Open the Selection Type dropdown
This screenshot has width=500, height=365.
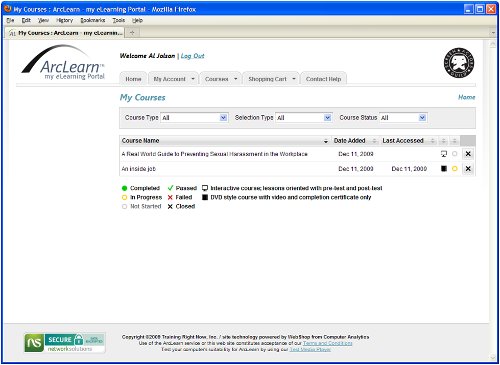[x=304, y=118]
